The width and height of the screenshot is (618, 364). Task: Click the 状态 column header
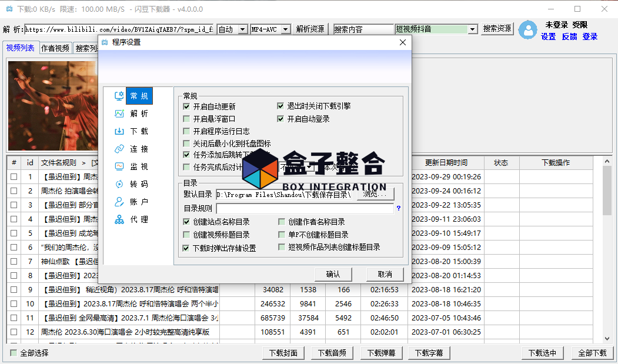(501, 162)
